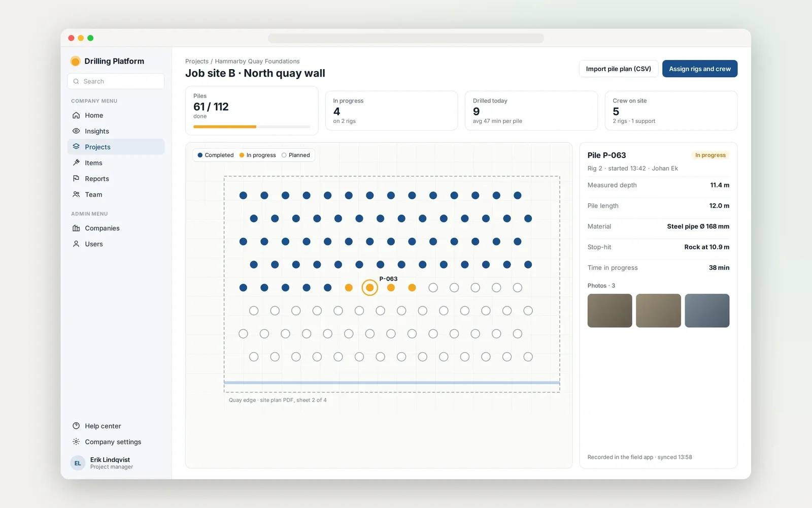Click the Help center icon

[x=76, y=426]
